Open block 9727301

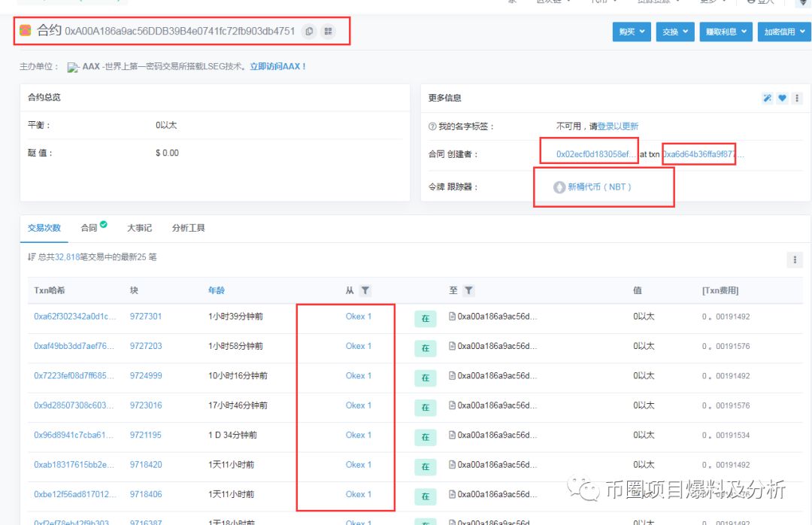[146, 316]
